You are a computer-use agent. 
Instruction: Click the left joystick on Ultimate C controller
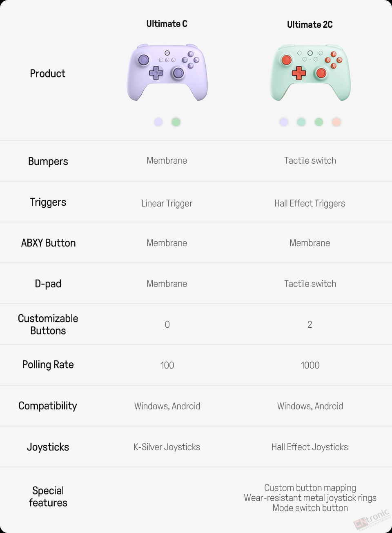click(143, 60)
